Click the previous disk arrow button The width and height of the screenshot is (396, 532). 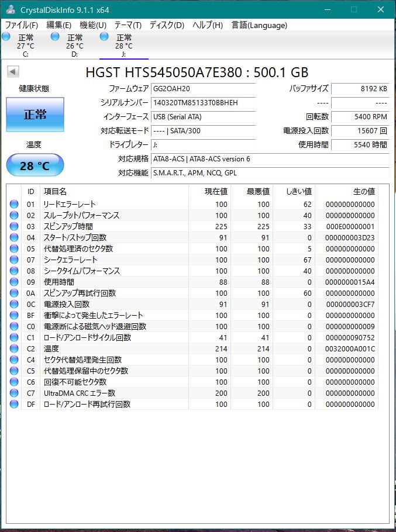coord(13,71)
